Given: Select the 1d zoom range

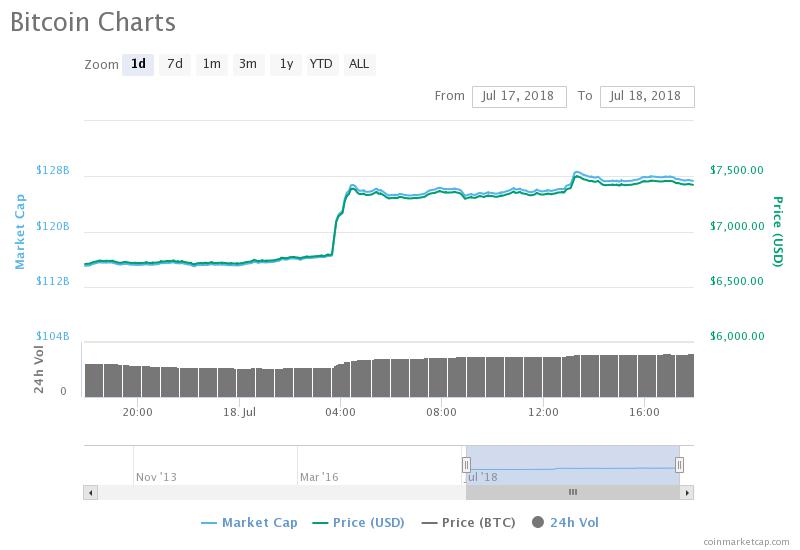Looking at the screenshot, I should pos(138,64).
